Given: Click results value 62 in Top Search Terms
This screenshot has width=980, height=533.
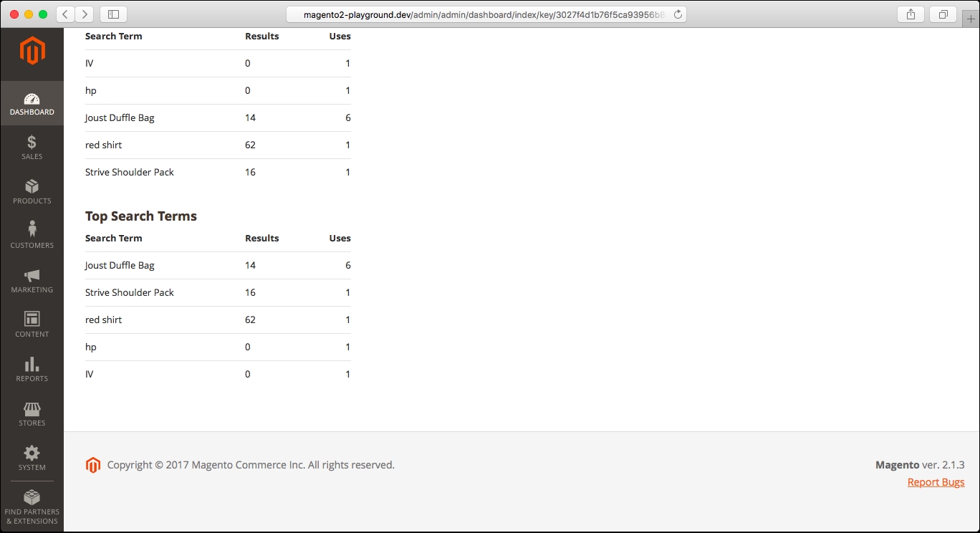Looking at the screenshot, I should pyautogui.click(x=250, y=320).
